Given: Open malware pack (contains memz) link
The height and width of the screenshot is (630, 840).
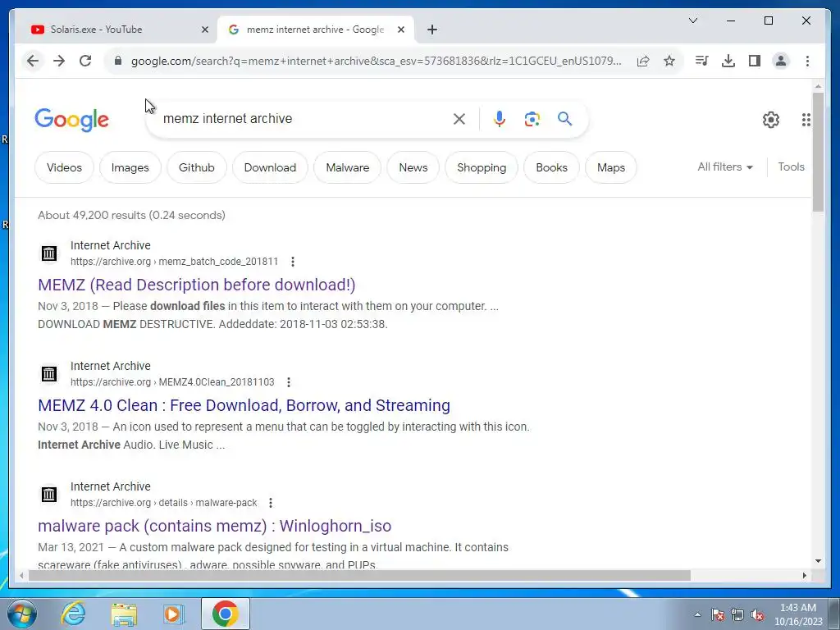Looking at the screenshot, I should pyautogui.click(x=214, y=526).
